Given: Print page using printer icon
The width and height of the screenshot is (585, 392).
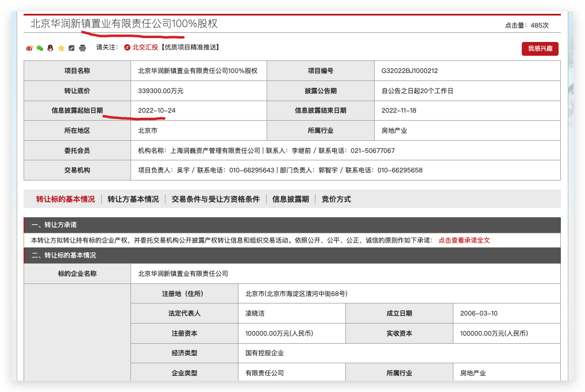Looking at the screenshot, I should coord(82,48).
